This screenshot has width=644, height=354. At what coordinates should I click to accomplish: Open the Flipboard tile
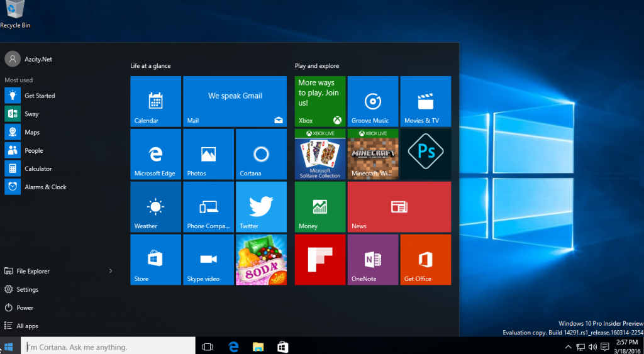[x=320, y=260]
